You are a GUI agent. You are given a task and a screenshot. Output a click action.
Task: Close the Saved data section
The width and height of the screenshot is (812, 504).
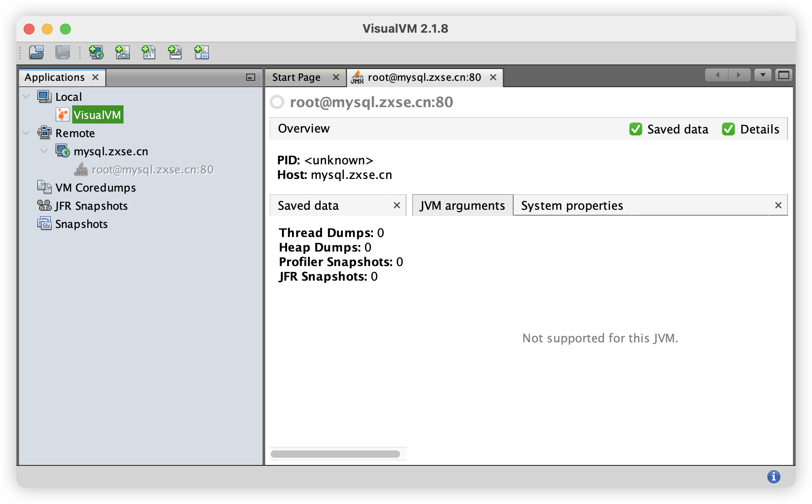397,206
